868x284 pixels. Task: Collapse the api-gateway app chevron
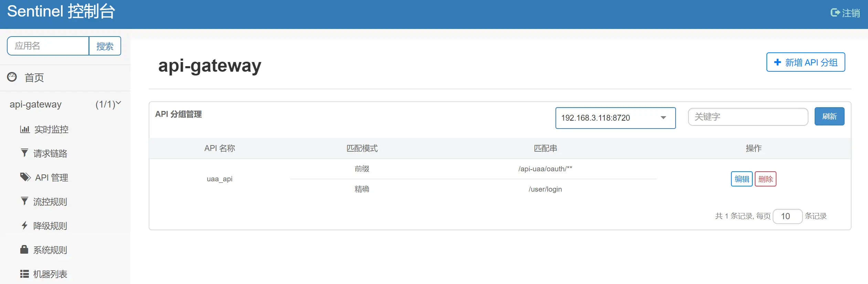(118, 103)
